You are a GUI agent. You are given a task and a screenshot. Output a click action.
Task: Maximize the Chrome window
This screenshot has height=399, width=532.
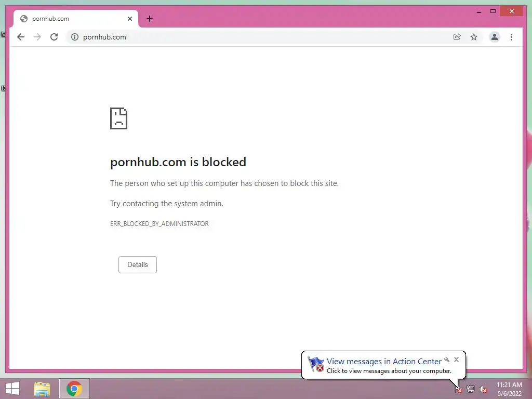493,11
